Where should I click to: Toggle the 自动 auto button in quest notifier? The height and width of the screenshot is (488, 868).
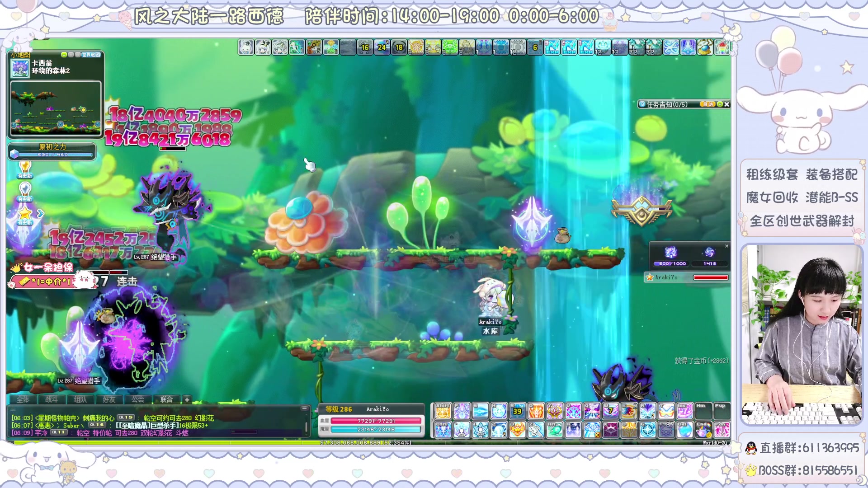pos(708,104)
